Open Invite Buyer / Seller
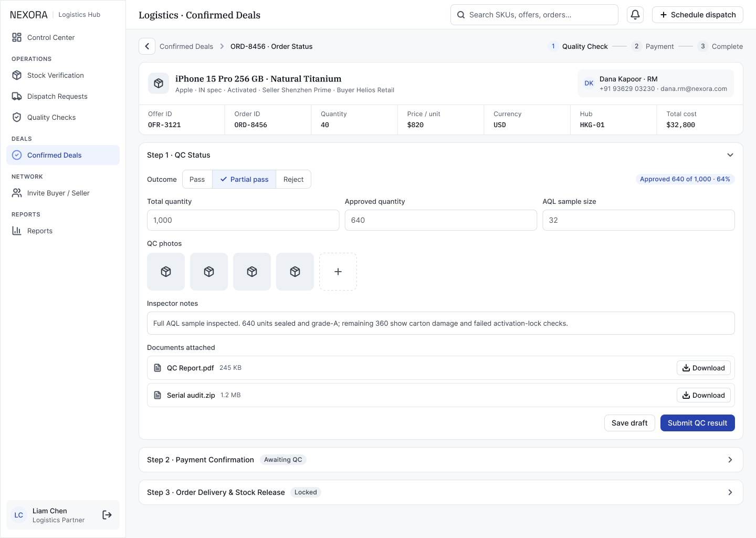 click(x=63, y=193)
